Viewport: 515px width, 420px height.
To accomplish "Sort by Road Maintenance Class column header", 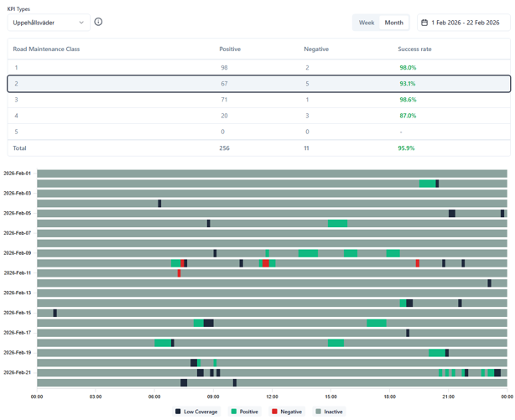I will coord(46,49).
